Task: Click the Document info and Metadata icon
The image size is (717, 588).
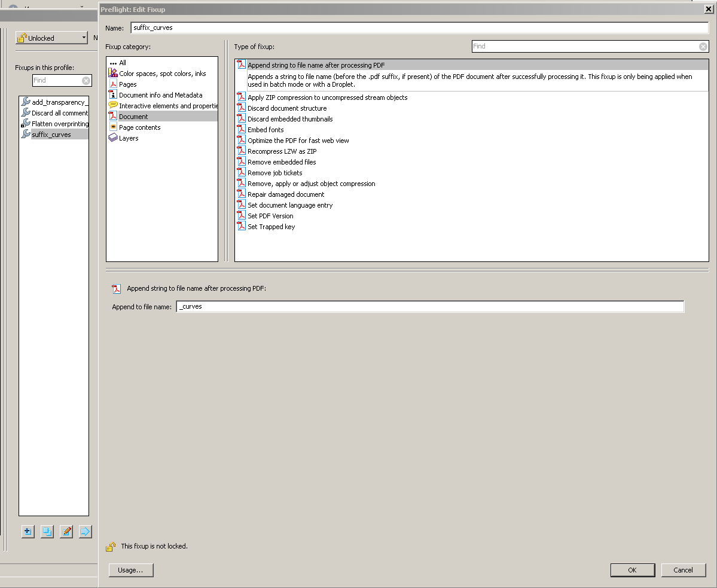Action: point(113,95)
